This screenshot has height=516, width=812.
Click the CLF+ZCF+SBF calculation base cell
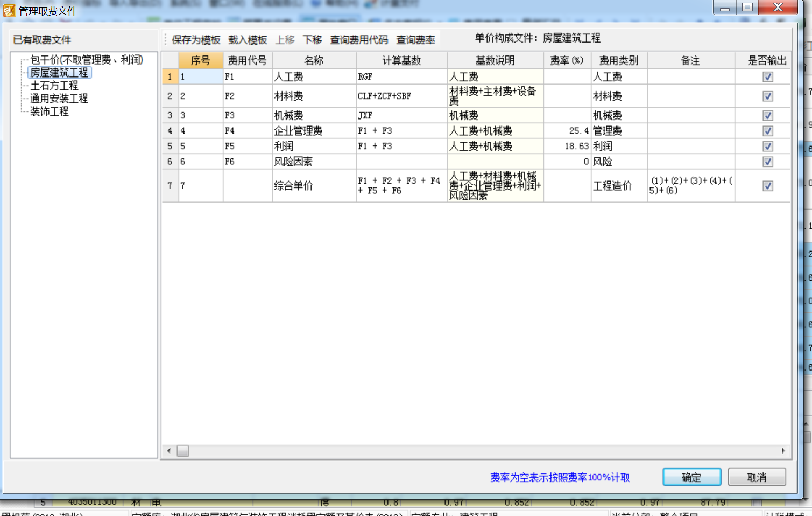click(x=401, y=96)
